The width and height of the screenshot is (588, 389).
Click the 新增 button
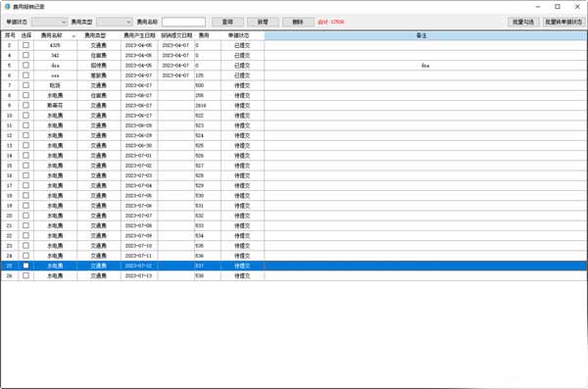click(263, 22)
